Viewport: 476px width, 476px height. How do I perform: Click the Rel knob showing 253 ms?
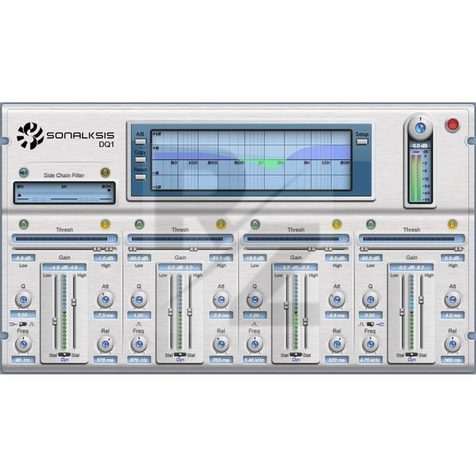pos(221,344)
